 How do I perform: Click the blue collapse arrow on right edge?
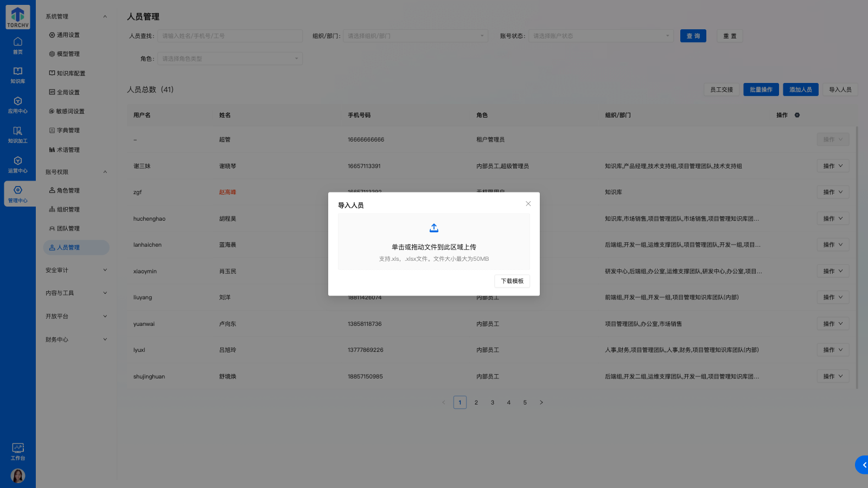(864, 465)
